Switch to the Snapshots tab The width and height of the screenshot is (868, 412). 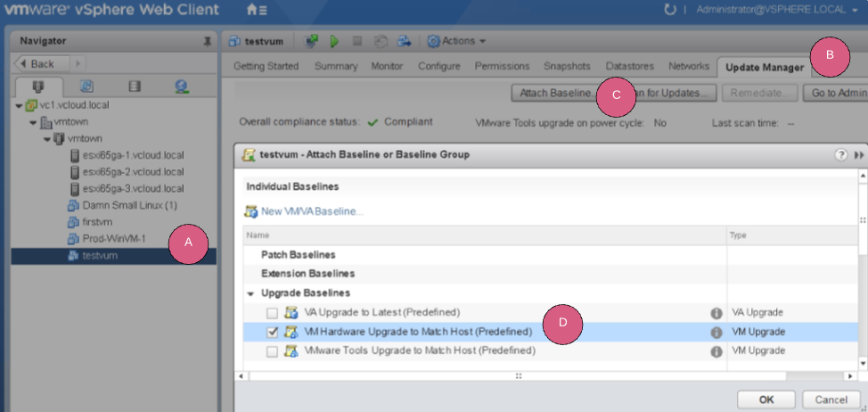click(567, 66)
